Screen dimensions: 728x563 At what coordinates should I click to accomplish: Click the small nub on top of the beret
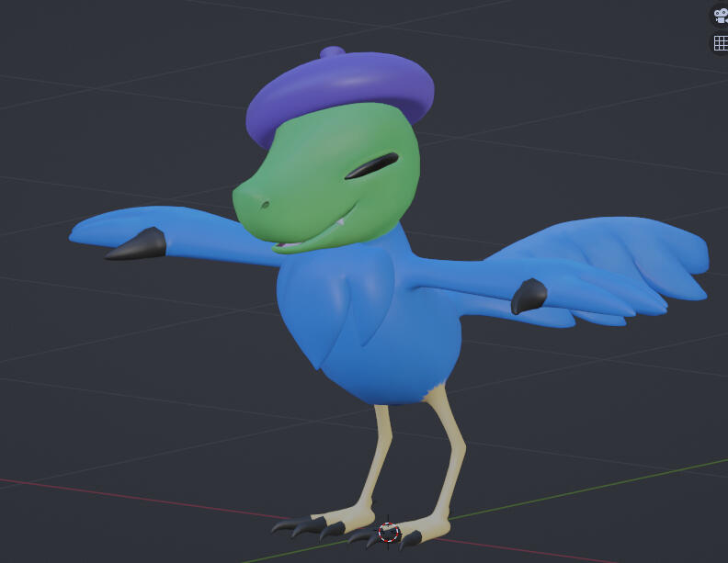click(x=332, y=52)
